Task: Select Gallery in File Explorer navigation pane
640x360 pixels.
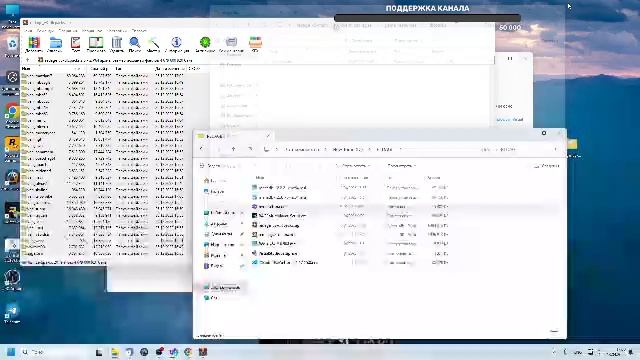Action: coord(215,191)
